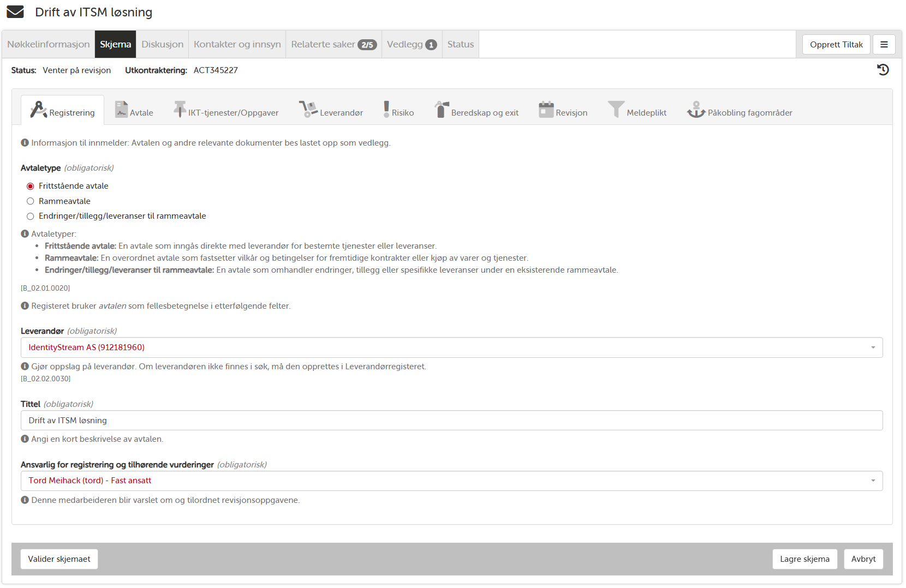906x588 pixels.
Task: Open the Kontakter og innsyn tab
Action: point(237,44)
